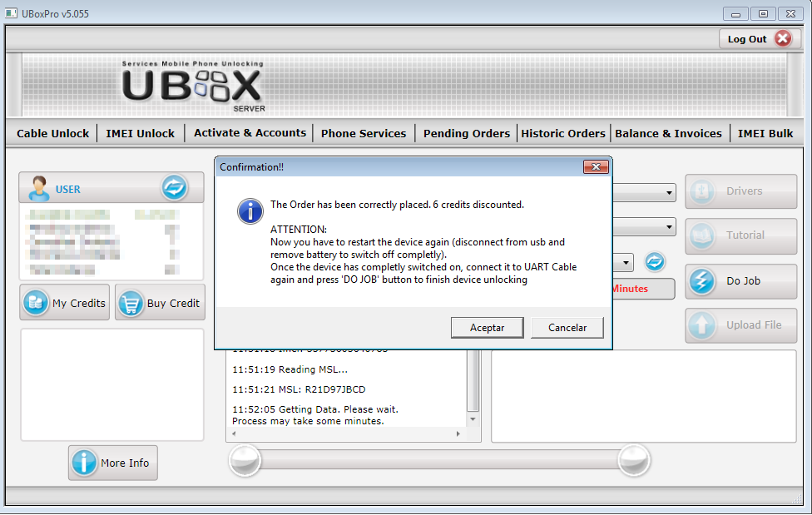Viewport: 812px width, 515px height.
Task: Click the 'Reading MSL...' log line
Action: 290,369
